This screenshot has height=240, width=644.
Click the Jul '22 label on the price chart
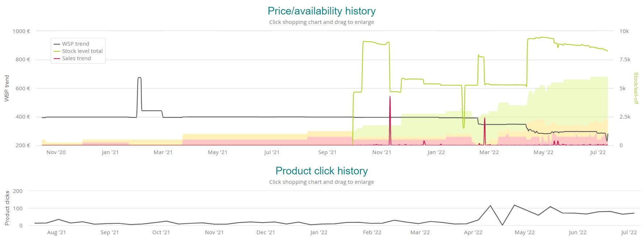tap(598, 152)
